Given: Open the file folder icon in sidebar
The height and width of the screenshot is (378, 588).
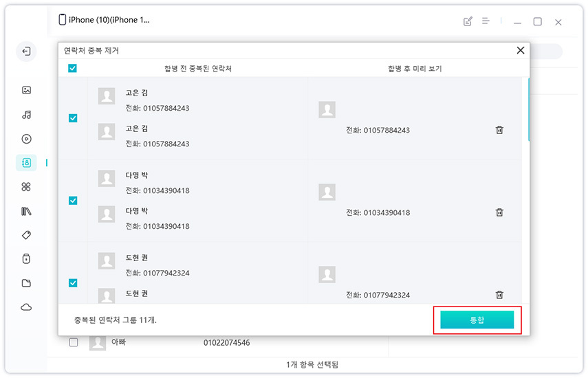Looking at the screenshot, I should (26, 283).
